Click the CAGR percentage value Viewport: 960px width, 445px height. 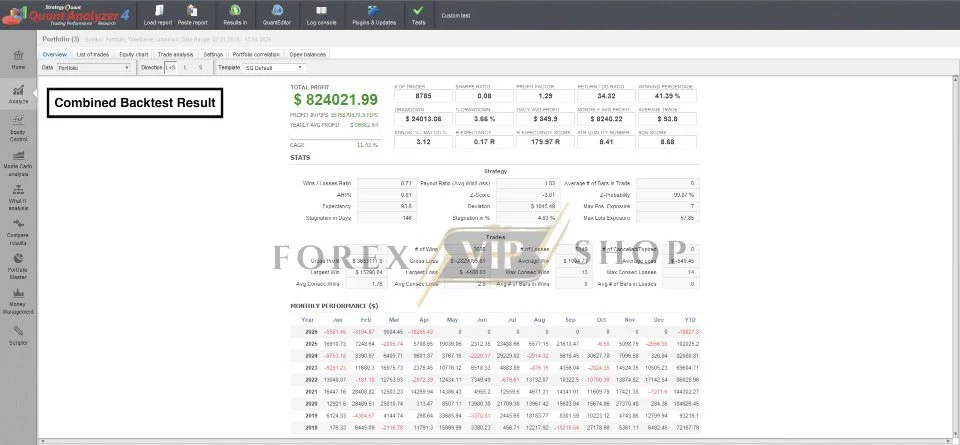(367, 145)
